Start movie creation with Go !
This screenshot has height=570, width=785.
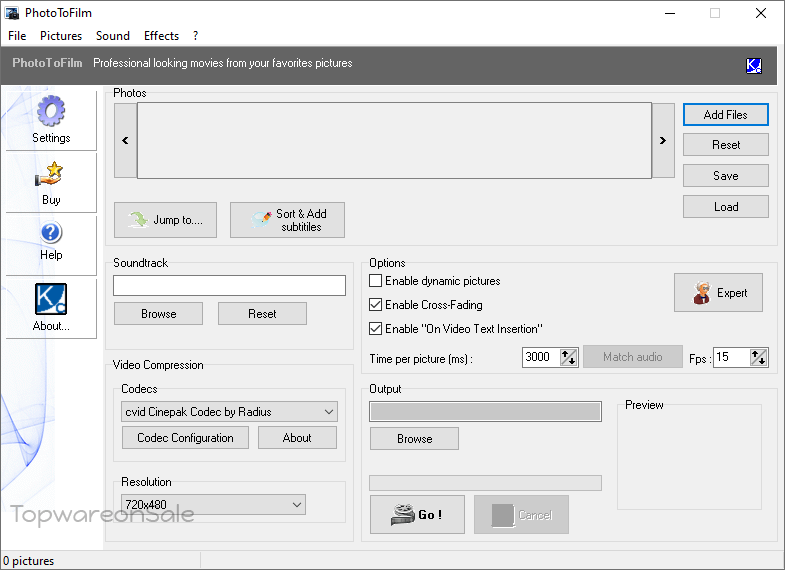coord(417,514)
